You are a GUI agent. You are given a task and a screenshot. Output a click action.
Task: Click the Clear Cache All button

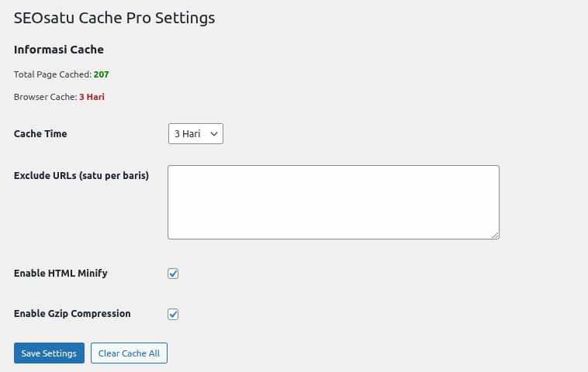click(x=129, y=353)
